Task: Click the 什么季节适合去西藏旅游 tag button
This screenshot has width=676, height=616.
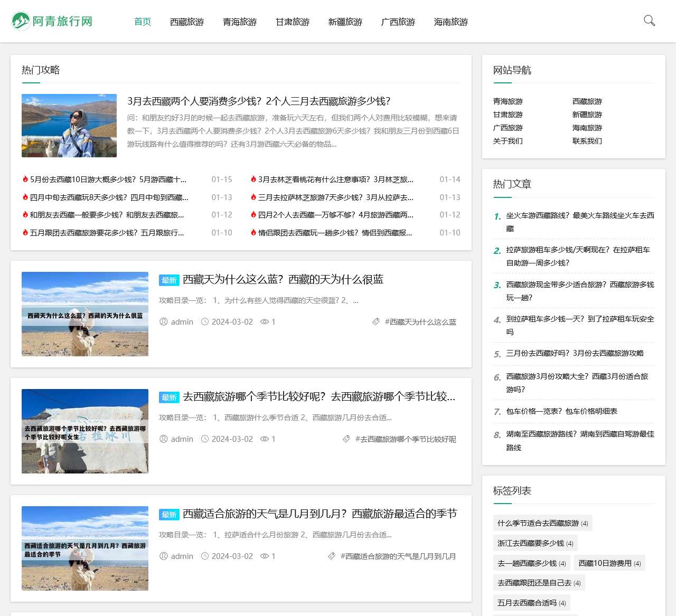Action: tap(541, 523)
